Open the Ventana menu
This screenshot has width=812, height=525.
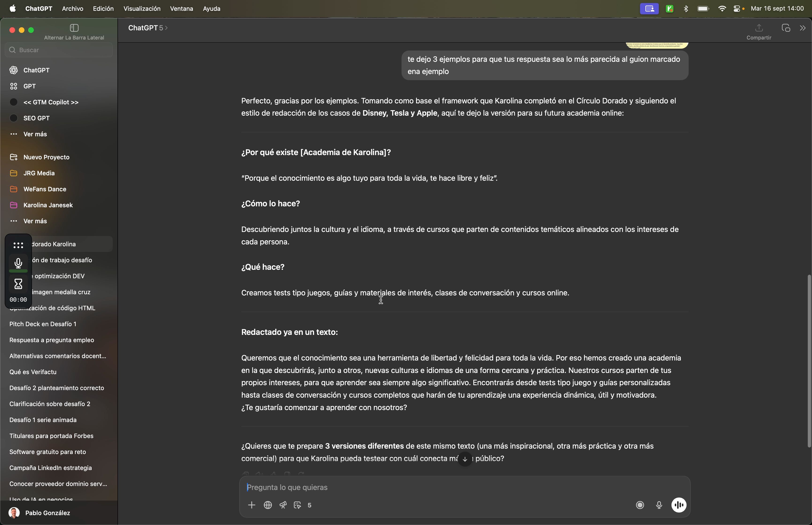pyautogui.click(x=182, y=9)
